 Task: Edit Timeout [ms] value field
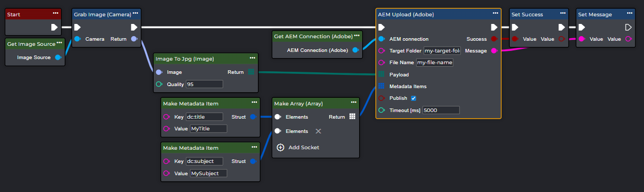[x=441, y=110]
